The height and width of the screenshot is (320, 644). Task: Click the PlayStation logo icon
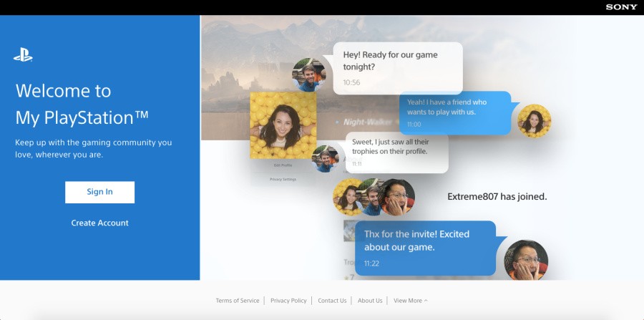[23, 55]
